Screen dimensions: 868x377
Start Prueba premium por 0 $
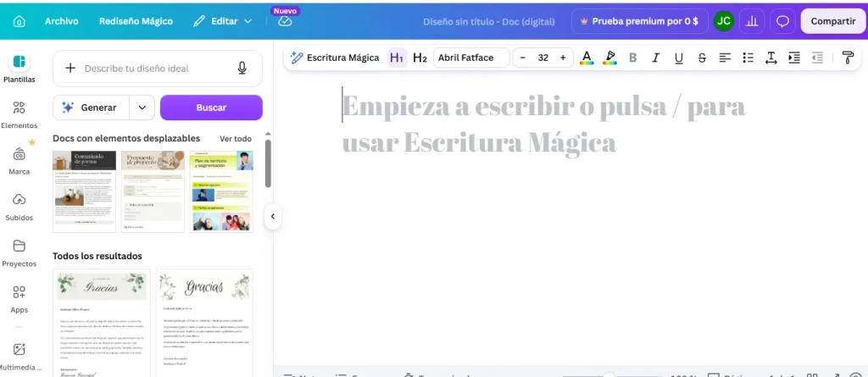pos(639,21)
